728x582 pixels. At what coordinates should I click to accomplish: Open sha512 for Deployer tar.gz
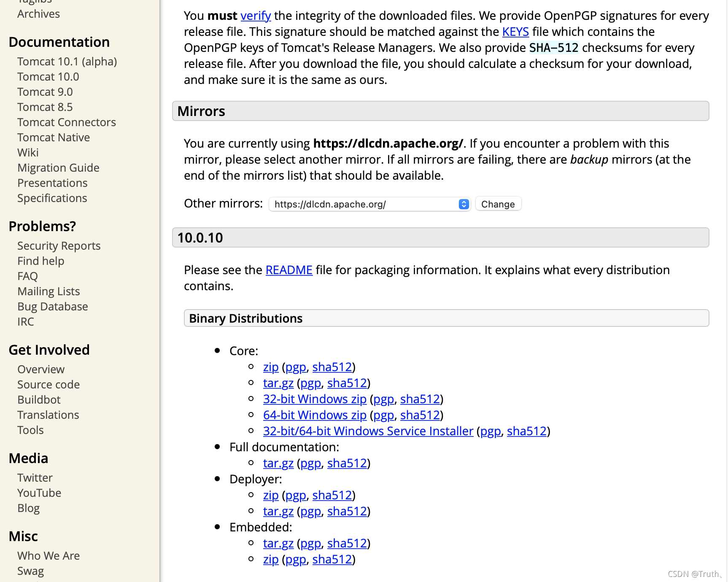pyautogui.click(x=347, y=511)
